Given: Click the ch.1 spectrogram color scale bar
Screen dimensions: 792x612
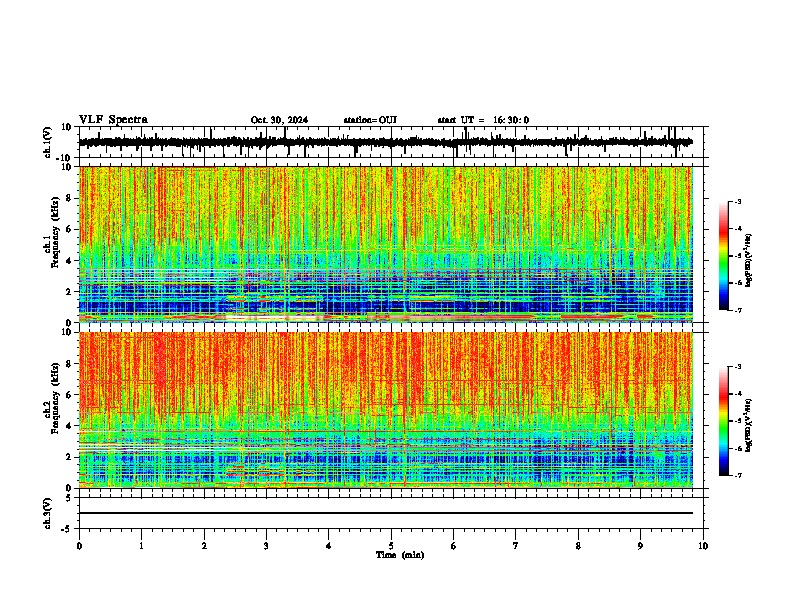Looking at the screenshot, I should 724,256.
